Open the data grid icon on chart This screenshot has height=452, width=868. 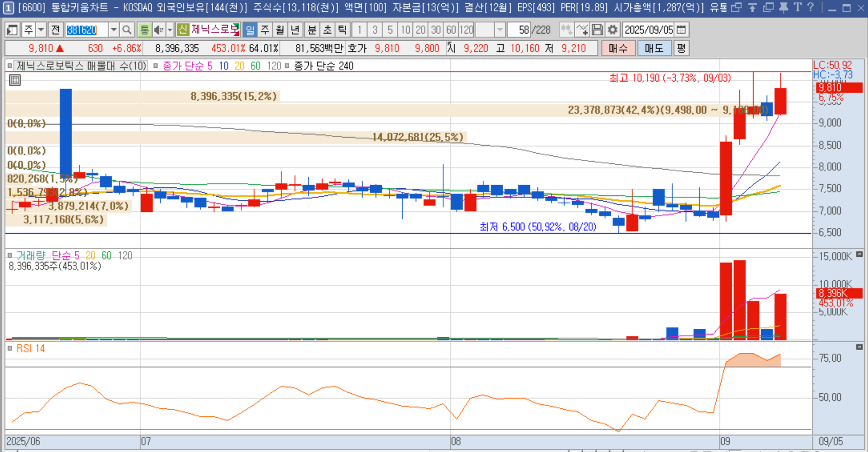pyautogui.click(x=15, y=80)
